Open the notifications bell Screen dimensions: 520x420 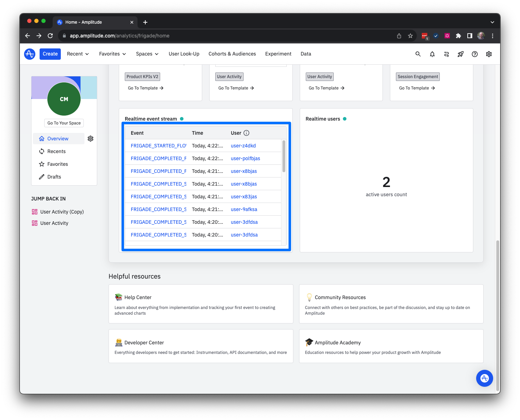pos(432,54)
